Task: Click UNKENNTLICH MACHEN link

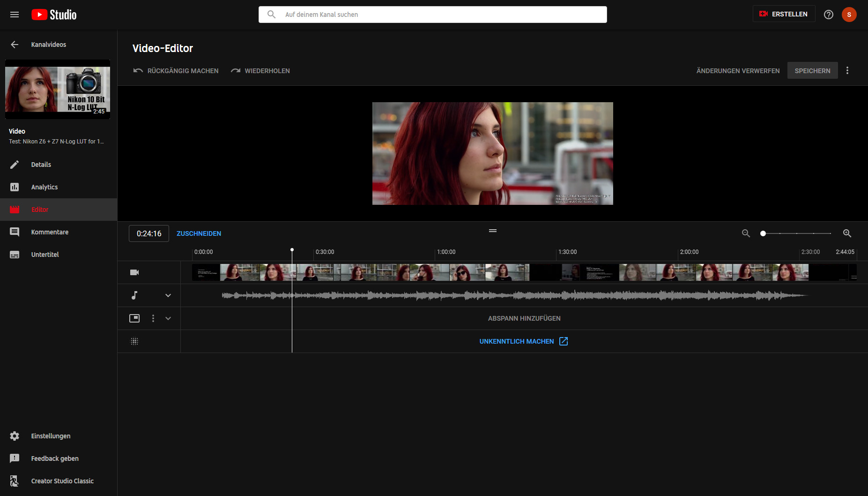Action: 516,341
